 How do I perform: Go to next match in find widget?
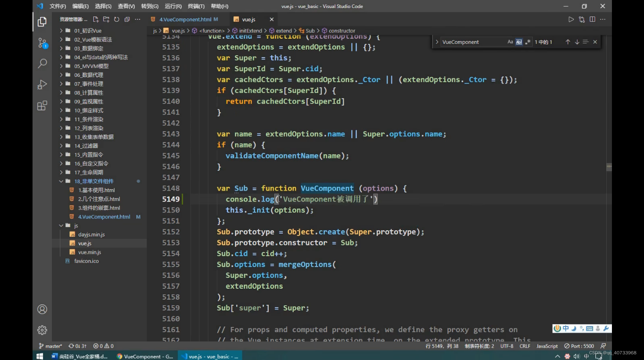[577, 42]
